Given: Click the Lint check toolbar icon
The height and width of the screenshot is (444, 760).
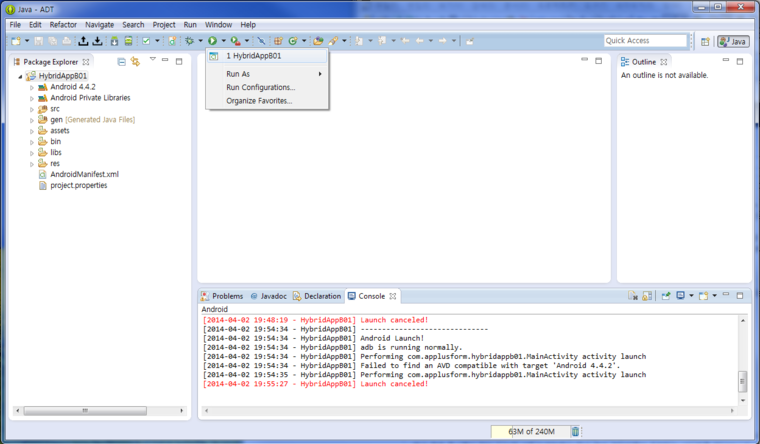Looking at the screenshot, I should 146,41.
